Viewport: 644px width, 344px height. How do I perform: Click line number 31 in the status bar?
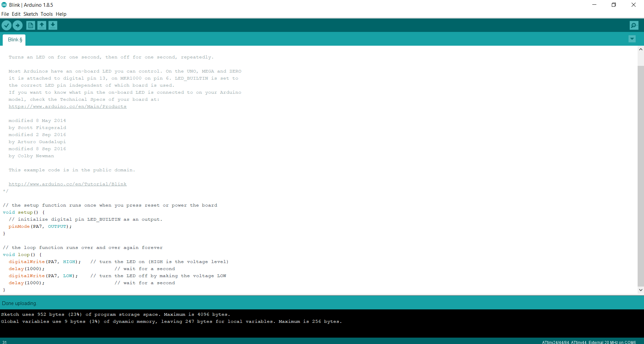(x=5, y=342)
